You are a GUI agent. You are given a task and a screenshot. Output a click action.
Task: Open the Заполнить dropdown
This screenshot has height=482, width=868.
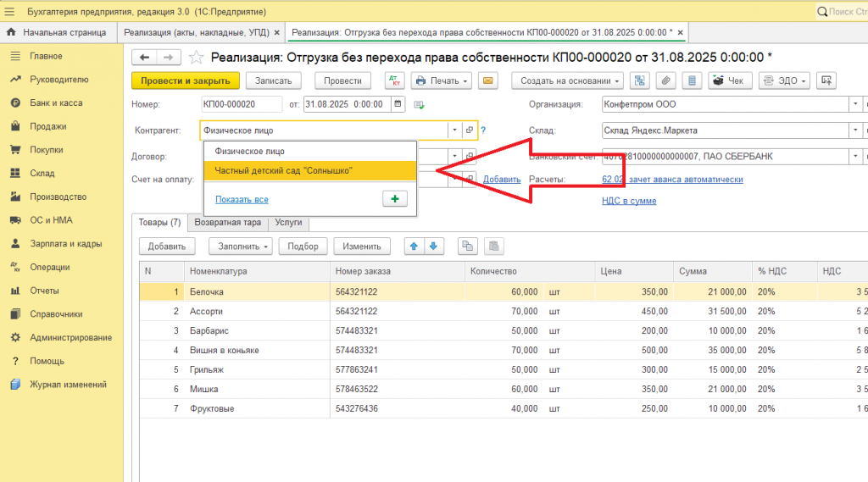pyautogui.click(x=241, y=247)
